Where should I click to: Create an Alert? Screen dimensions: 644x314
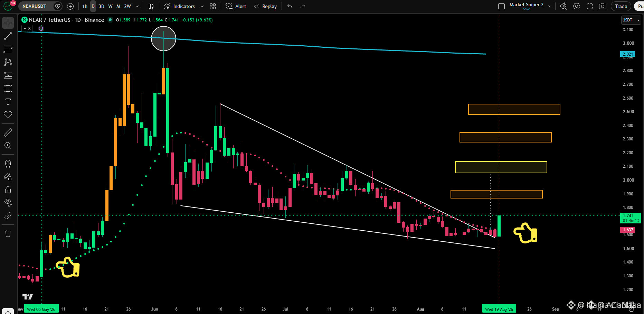point(236,6)
